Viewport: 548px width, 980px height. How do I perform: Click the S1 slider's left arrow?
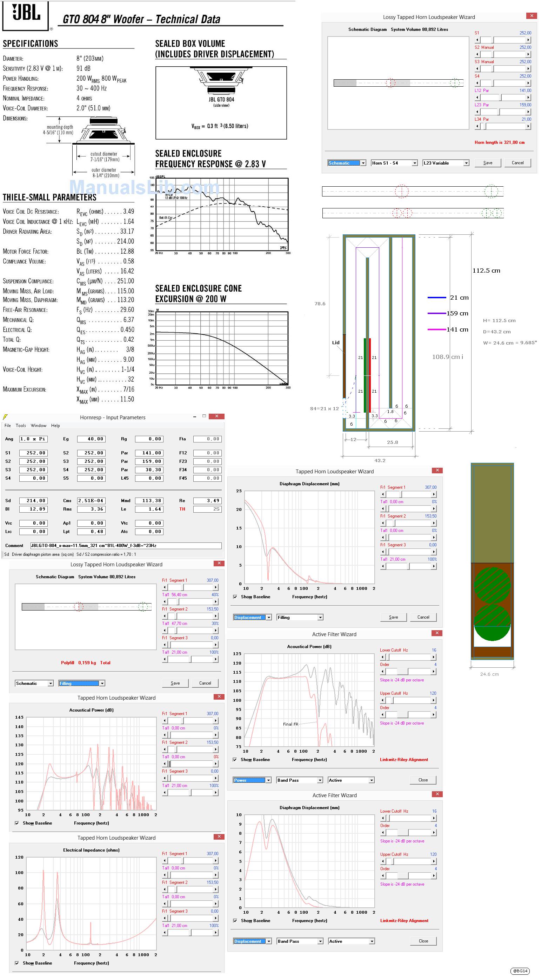477,40
